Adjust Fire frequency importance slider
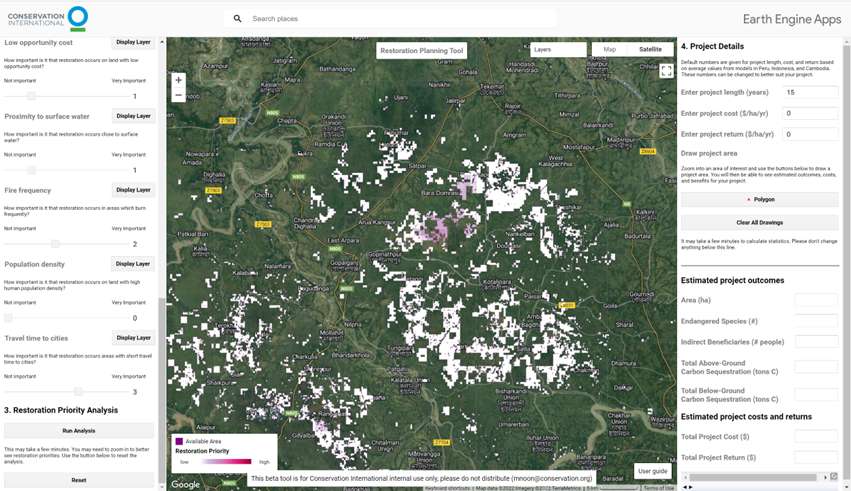Screen dimensions: 851x491 tap(55, 244)
